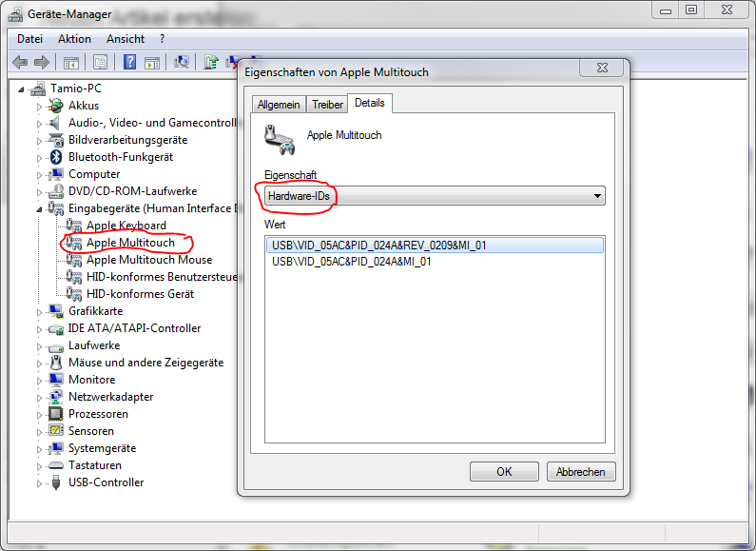Select the Grafikkarte icon
This screenshot has width=756, height=551.
[56, 311]
